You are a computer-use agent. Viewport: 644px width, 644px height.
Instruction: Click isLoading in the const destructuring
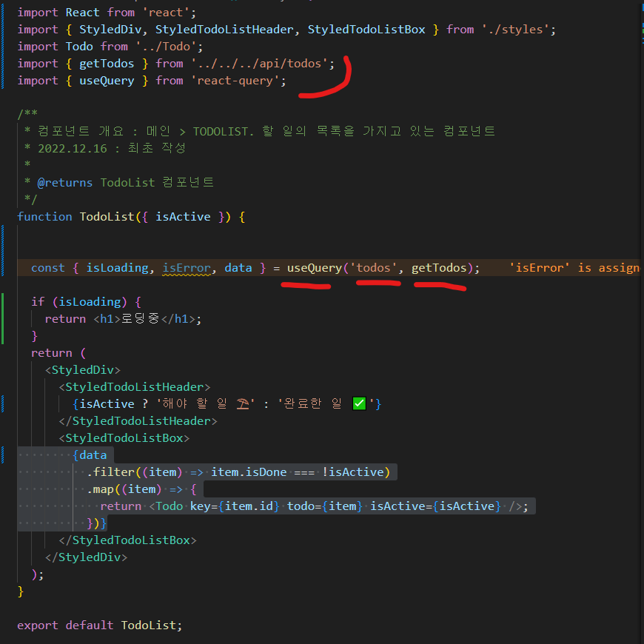(117, 268)
